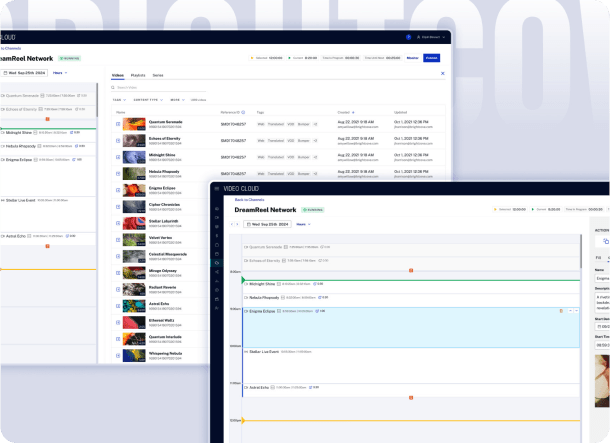Open the Hours dropdown in the front window
The height and width of the screenshot is (443, 610).
[302, 224]
